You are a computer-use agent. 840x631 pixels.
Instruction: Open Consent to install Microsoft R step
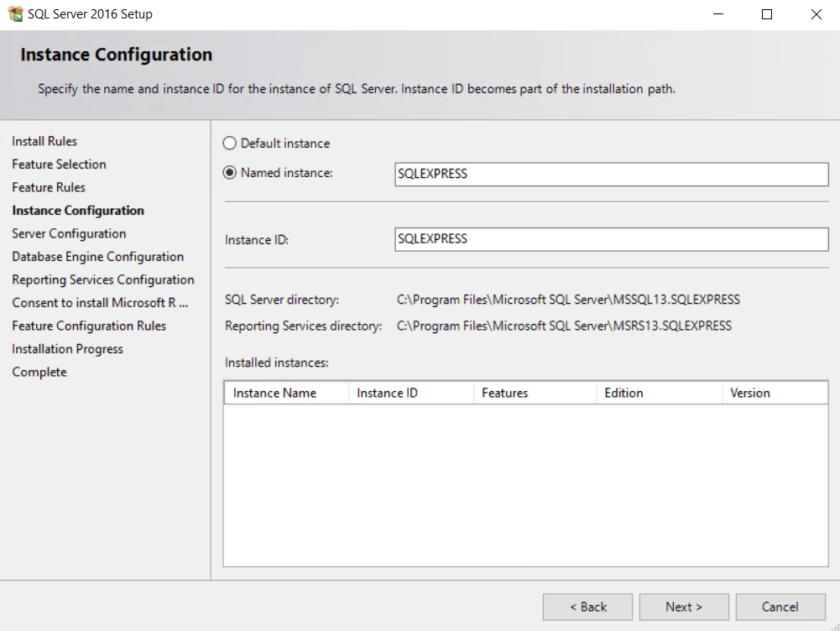[99, 303]
